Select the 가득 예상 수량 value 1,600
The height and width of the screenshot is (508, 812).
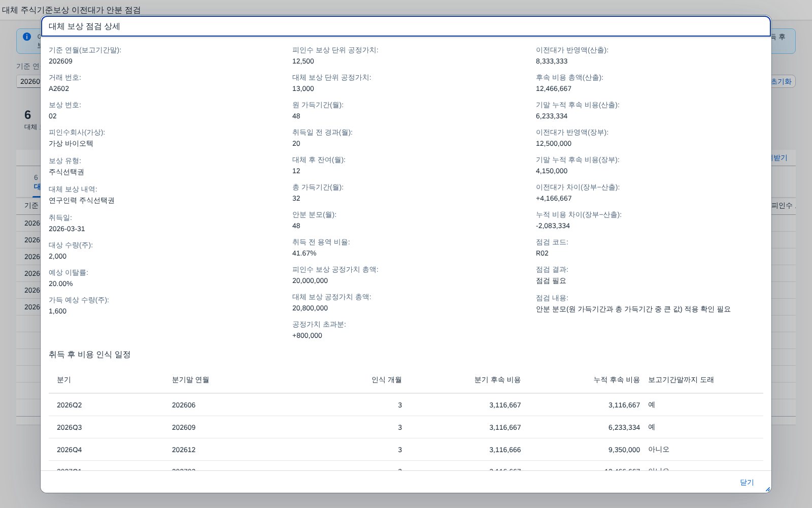[x=57, y=311]
